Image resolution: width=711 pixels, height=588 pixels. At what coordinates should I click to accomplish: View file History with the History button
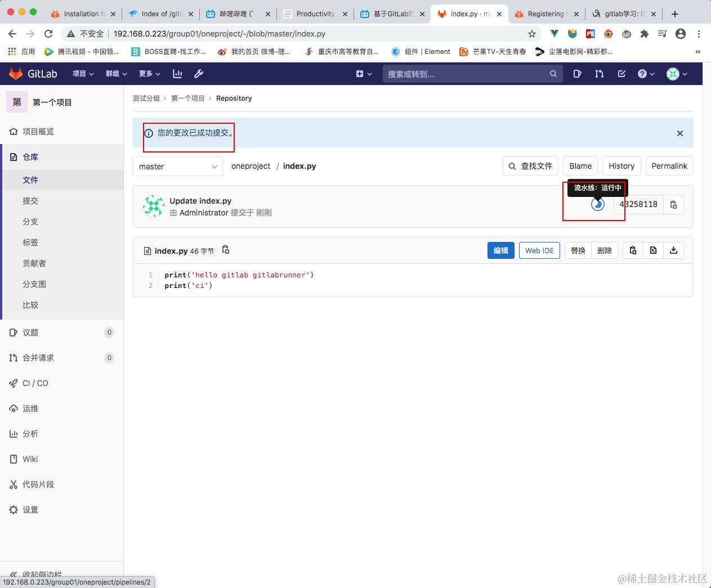click(x=621, y=166)
